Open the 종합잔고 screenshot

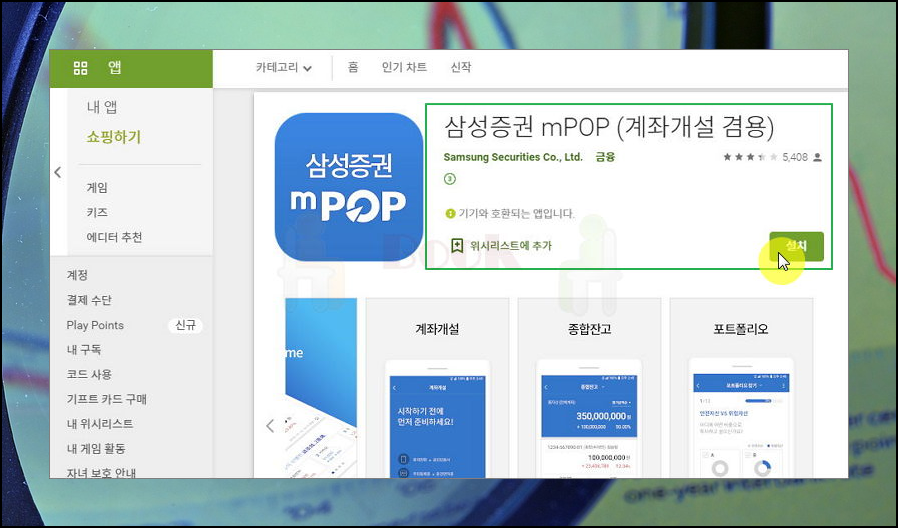[589, 388]
